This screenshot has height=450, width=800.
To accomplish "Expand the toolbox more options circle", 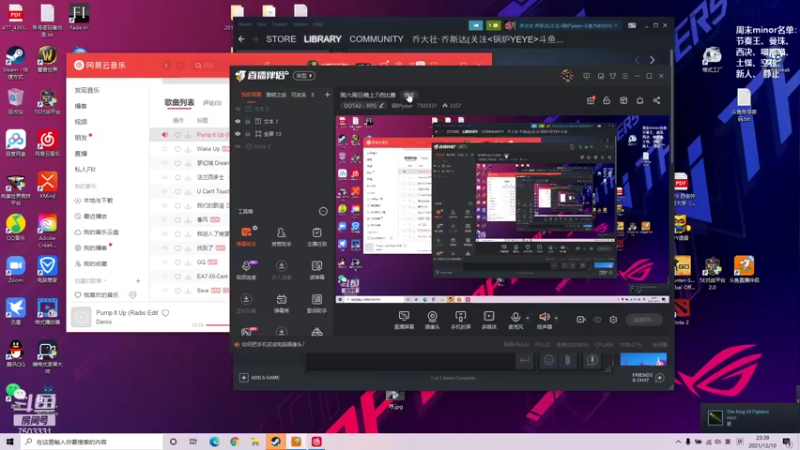I will (323, 211).
